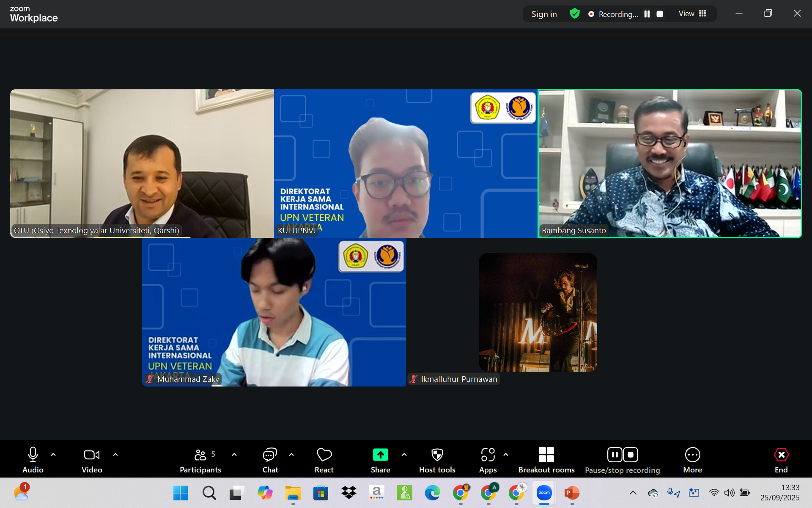
Task: Expand the Chat options arrow
Action: pyautogui.click(x=291, y=455)
